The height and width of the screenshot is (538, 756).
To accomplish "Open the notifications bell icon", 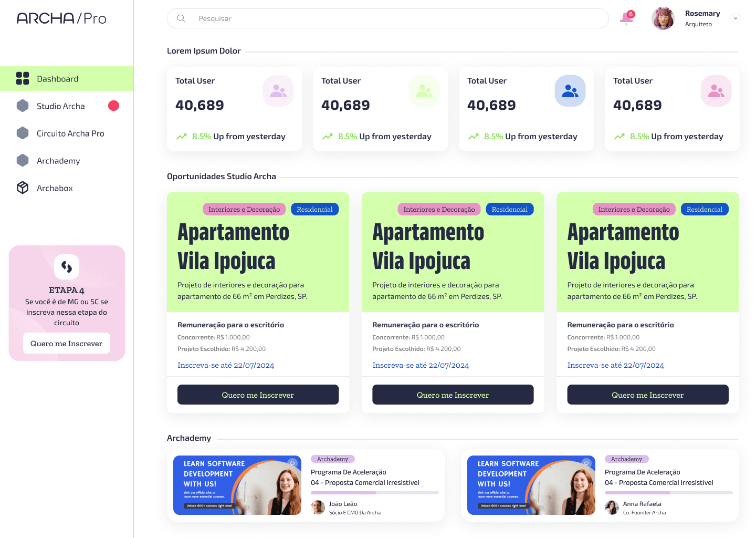I will coord(627,18).
